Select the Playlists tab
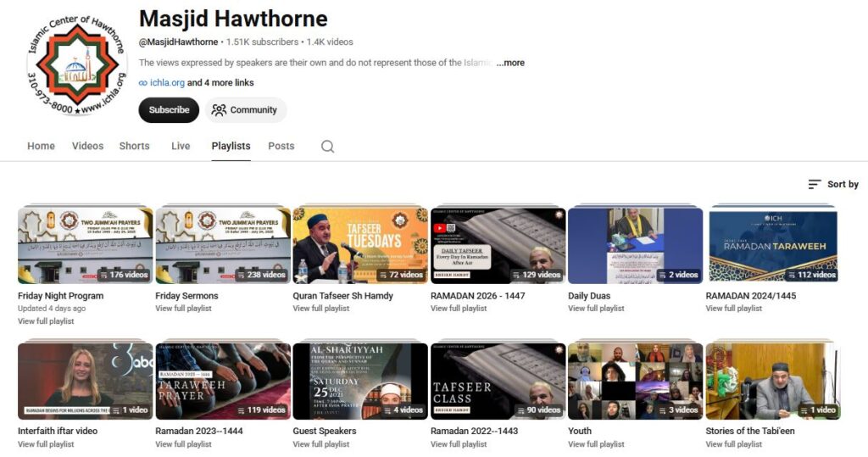Image resolution: width=868 pixels, height=457 pixels. (x=231, y=146)
